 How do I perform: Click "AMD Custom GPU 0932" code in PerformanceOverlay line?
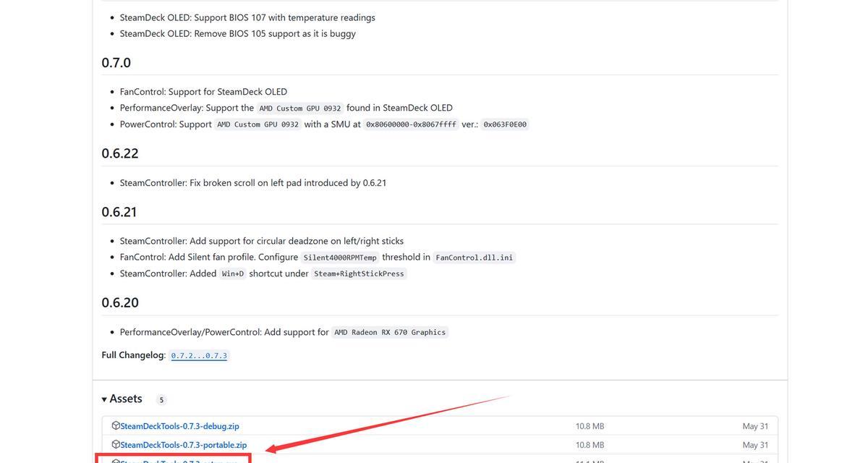pyautogui.click(x=300, y=109)
